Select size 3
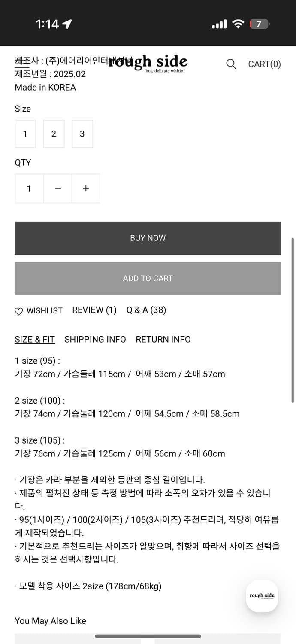This screenshot has height=644, width=296. tap(82, 134)
